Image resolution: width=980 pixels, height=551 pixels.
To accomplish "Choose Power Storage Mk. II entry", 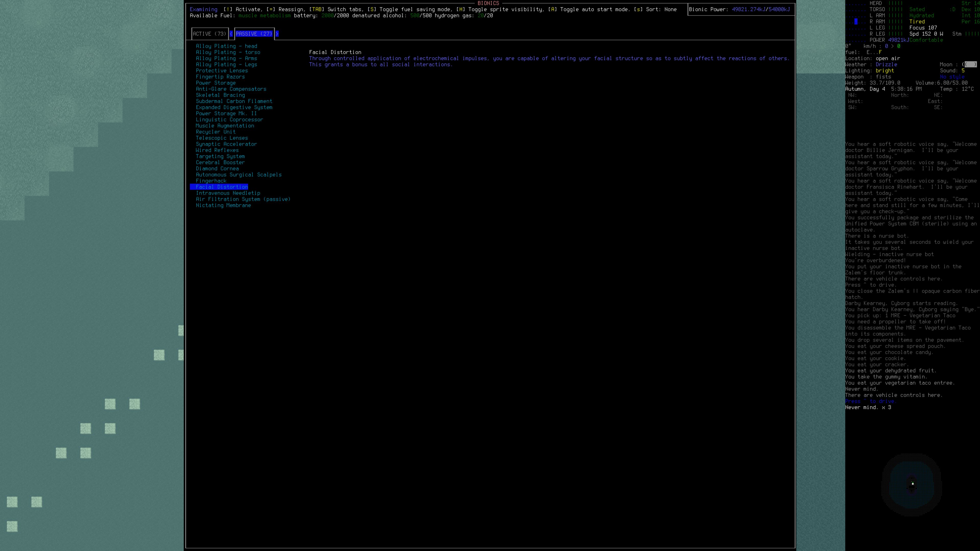I will click(226, 113).
